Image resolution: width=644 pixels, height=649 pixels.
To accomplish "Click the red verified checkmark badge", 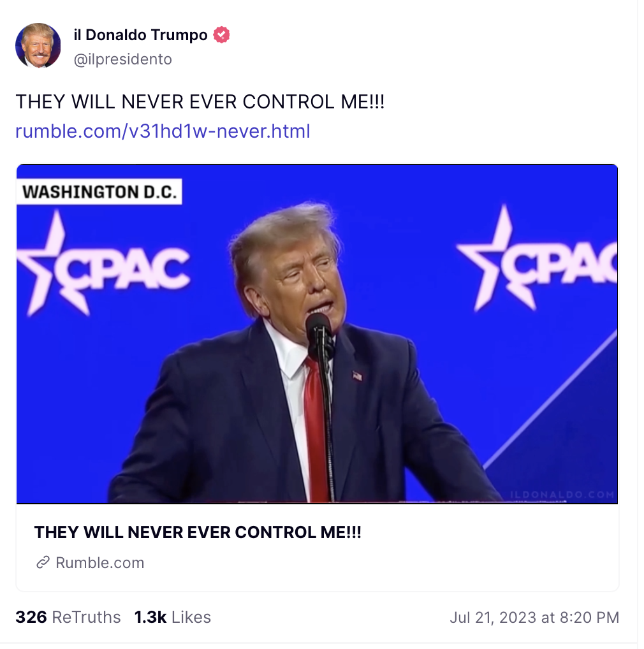I will (221, 35).
